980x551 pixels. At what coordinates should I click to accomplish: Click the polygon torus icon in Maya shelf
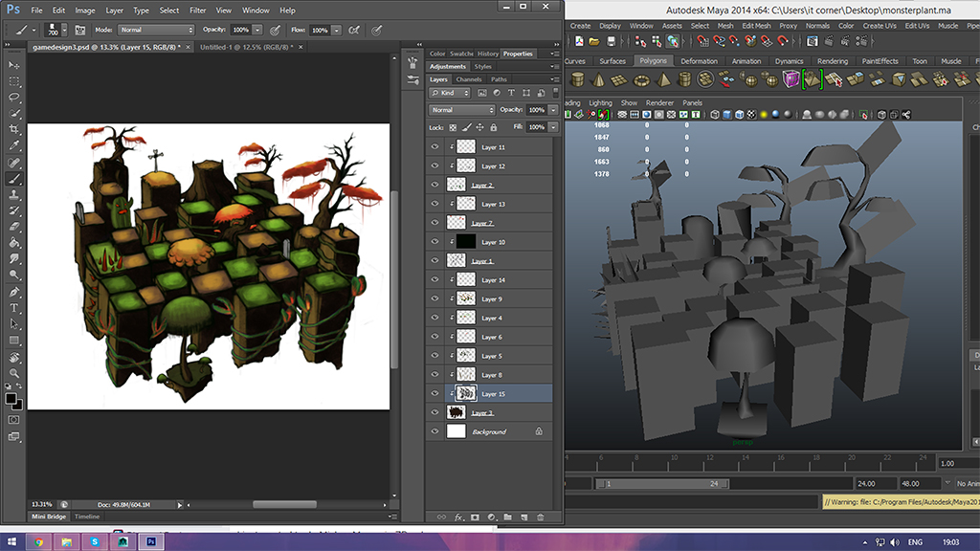coord(642,80)
